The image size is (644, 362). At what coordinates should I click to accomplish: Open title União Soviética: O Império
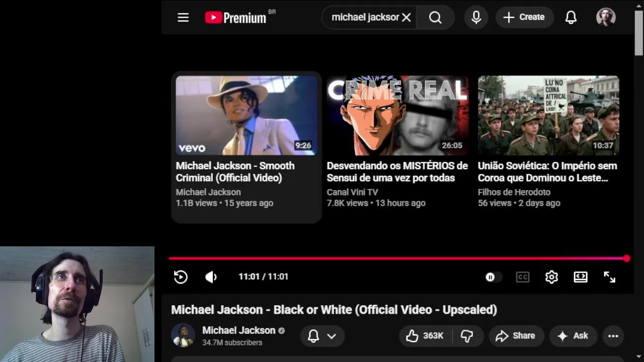point(547,171)
